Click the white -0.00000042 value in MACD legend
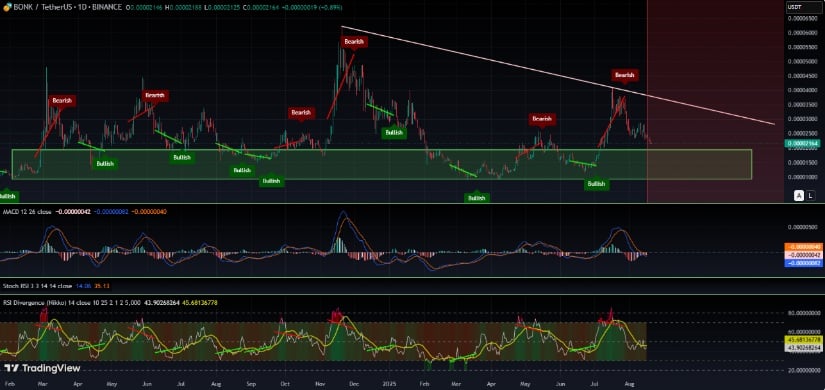 click(x=73, y=212)
